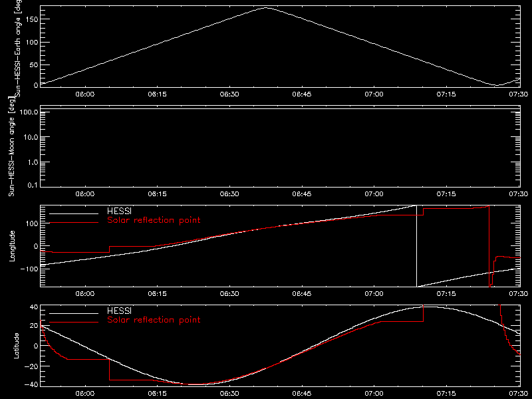532x399 pixels.
Task: Click 07:30 time label under Moon angle plot
Action: [x=519, y=194]
